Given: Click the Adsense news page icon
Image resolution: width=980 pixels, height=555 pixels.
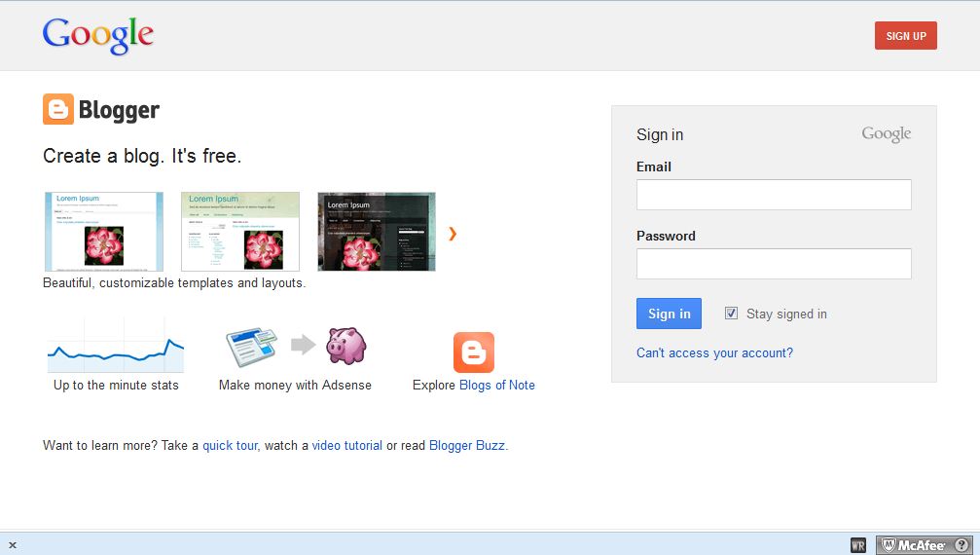Looking at the screenshot, I should 251,347.
